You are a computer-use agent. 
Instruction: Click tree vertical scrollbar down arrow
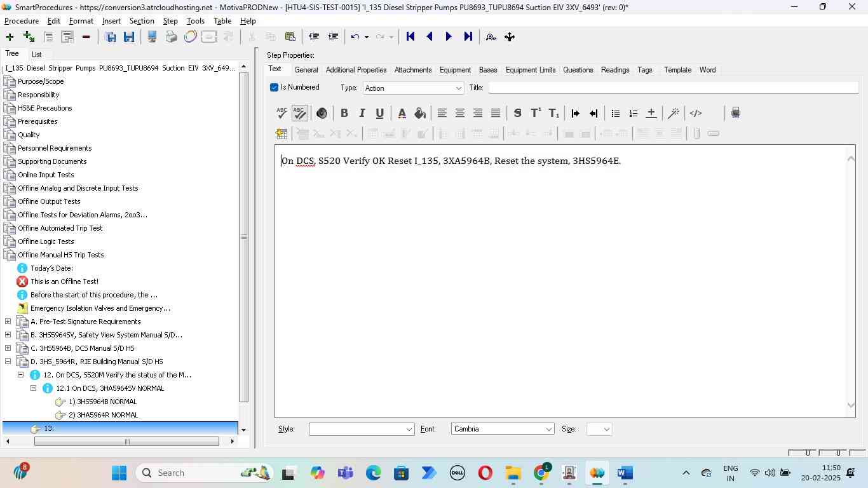[243, 430]
